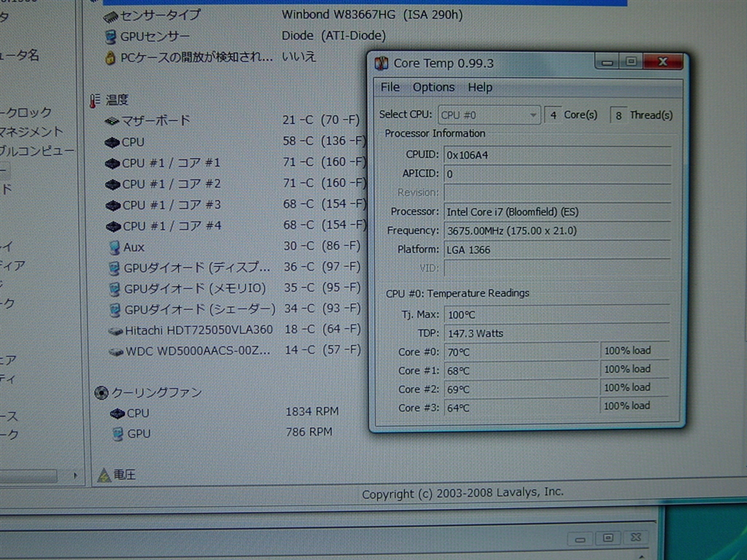Screen dimensions: 747x560
Task: Click the マザーボード temperature row label
Action: point(156,120)
